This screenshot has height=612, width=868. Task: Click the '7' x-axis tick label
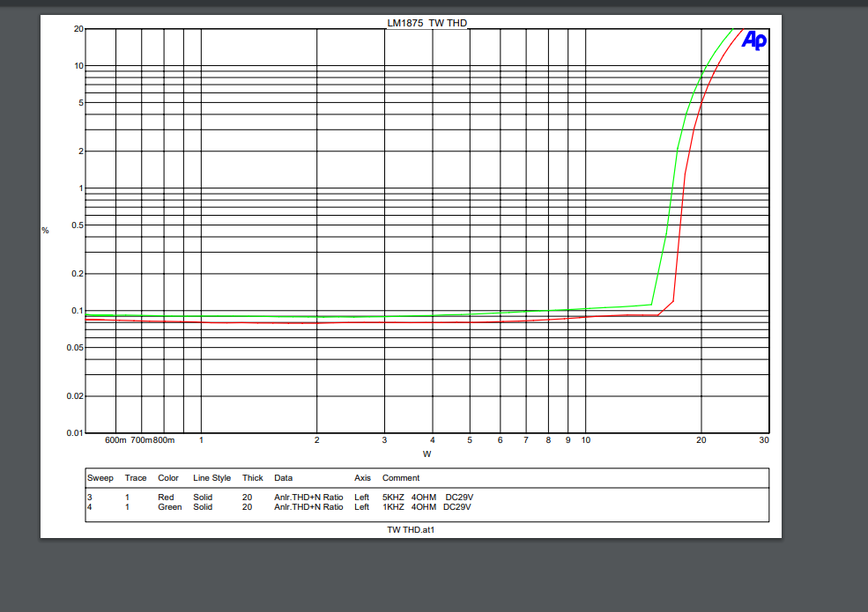point(526,440)
